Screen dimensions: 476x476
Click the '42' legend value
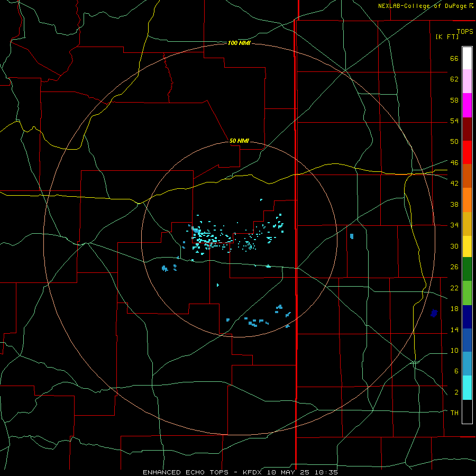(454, 184)
